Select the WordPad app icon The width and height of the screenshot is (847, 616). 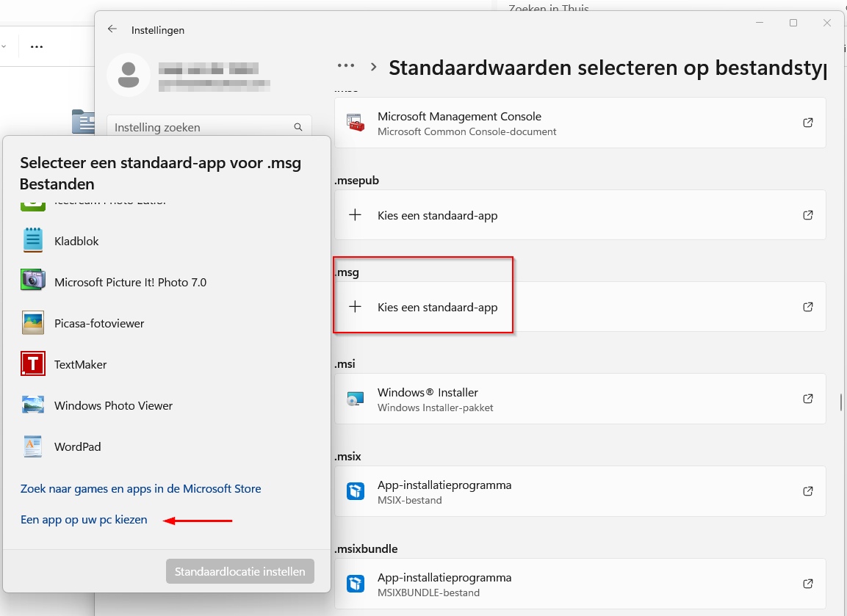pos(32,446)
